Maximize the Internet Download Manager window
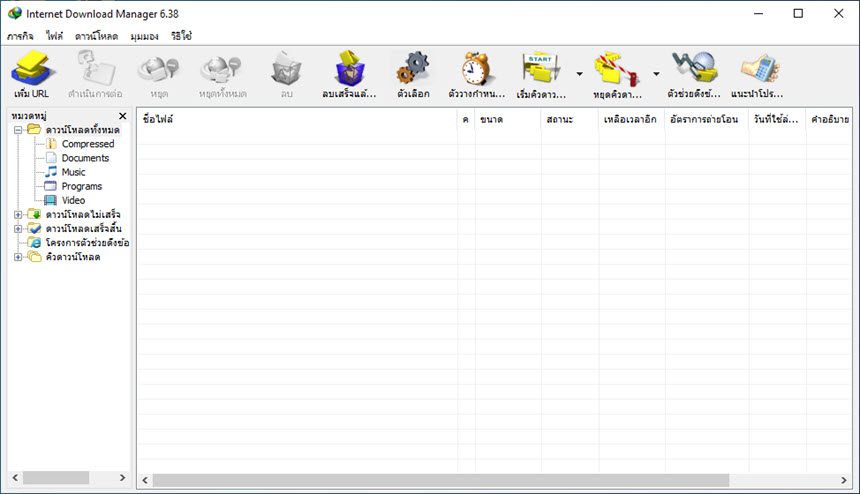The height and width of the screenshot is (494, 860). tap(799, 14)
